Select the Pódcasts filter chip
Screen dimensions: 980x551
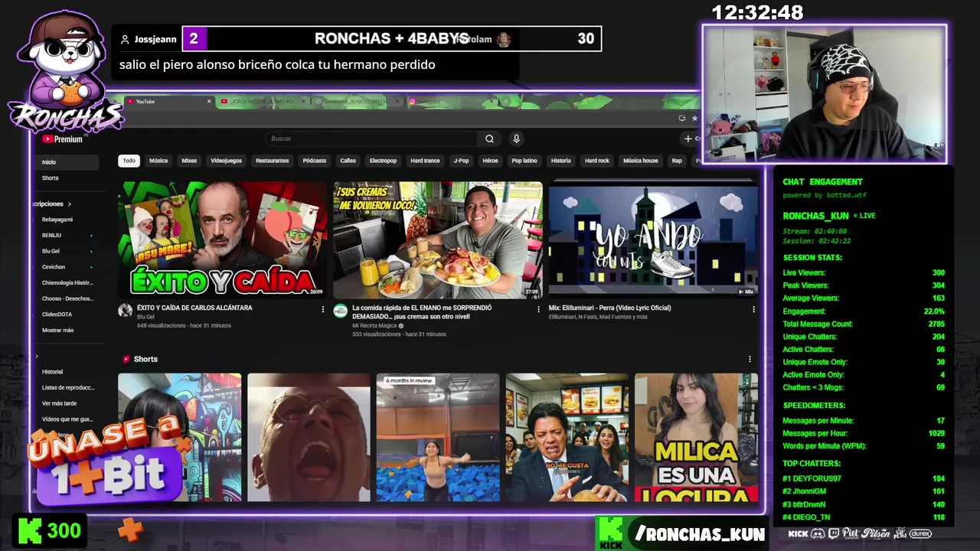click(x=314, y=161)
